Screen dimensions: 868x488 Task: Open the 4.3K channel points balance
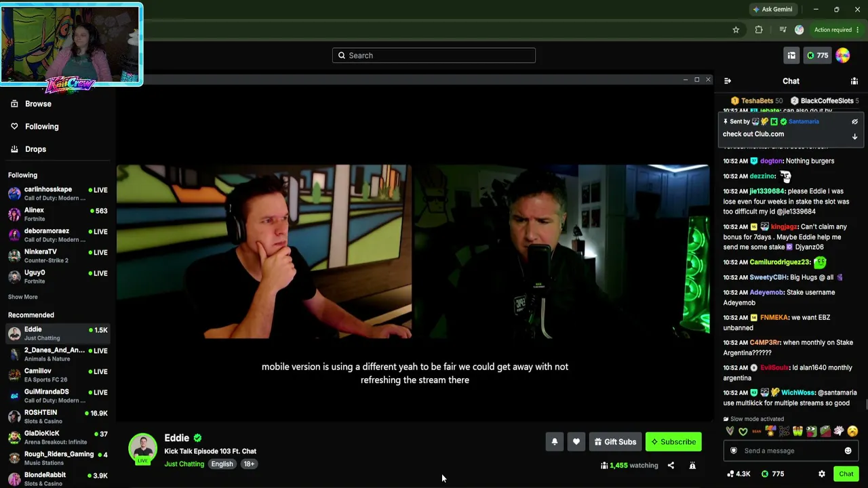[x=738, y=474]
